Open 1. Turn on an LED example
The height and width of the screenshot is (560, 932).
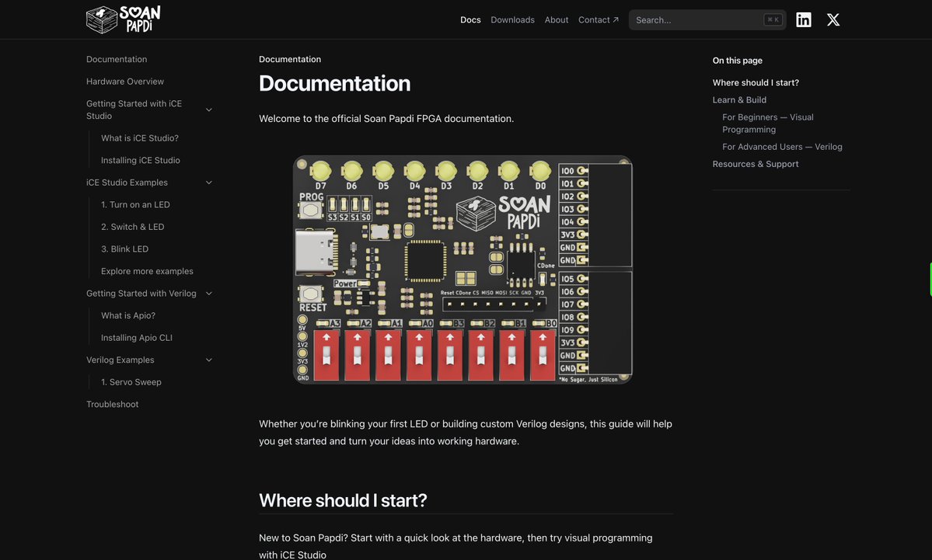pos(135,204)
